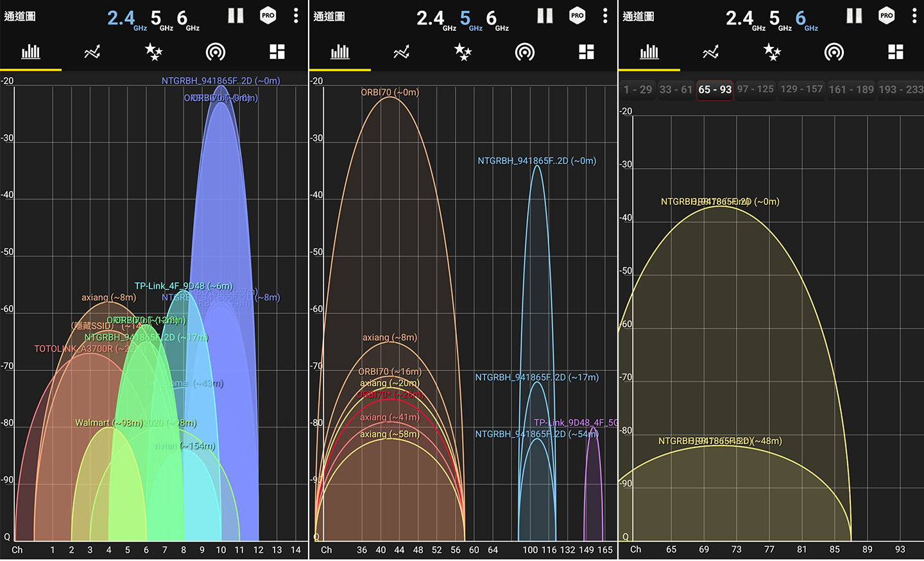Screen dimensions: 924x561
Task: Pause scanning in the middle 5 GHz screen
Action: coord(545,16)
